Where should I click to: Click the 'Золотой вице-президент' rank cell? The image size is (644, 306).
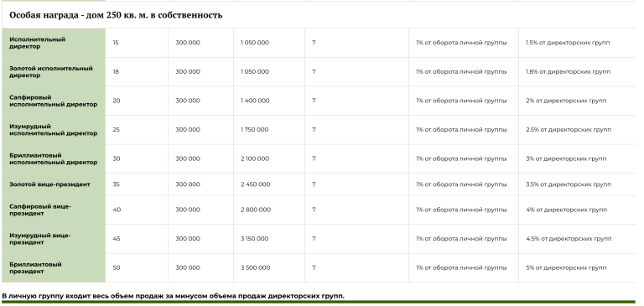[54, 184]
